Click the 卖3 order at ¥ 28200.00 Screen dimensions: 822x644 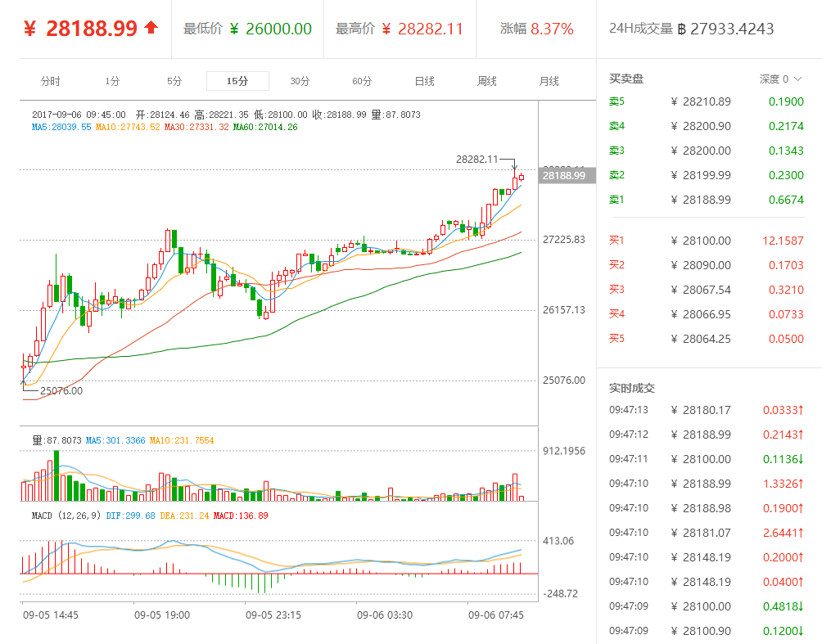click(x=707, y=151)
